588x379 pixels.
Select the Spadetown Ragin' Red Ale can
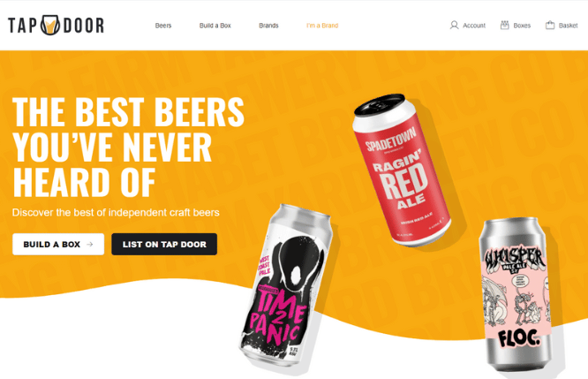point(402,170)
